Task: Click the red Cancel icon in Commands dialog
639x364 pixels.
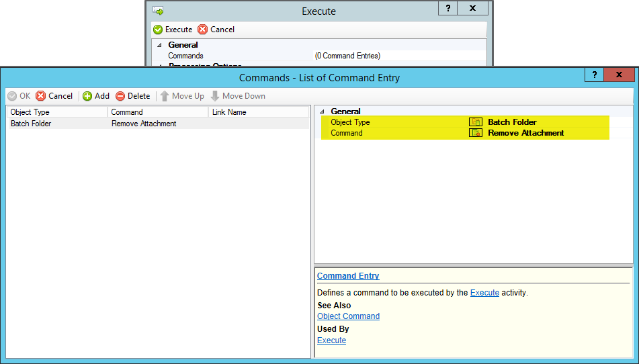Action: [41, 96]
